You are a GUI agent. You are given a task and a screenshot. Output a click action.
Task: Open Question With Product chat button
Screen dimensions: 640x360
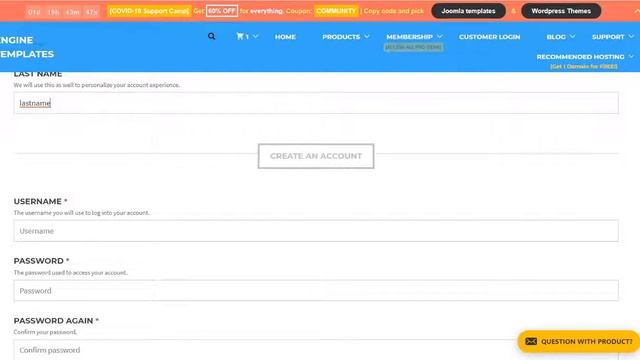pyautogui.click(x=578, y=342)
